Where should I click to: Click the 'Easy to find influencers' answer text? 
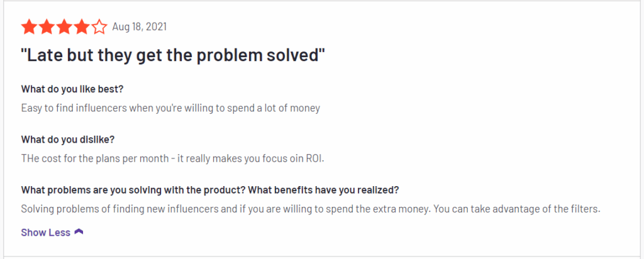click(x=170, y=109)
